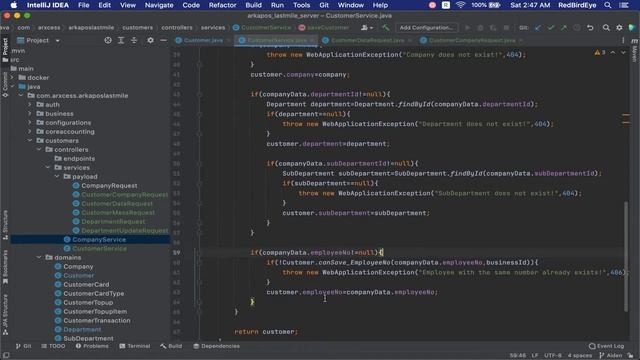Toggle the Structure tool window stripe button

5,225
